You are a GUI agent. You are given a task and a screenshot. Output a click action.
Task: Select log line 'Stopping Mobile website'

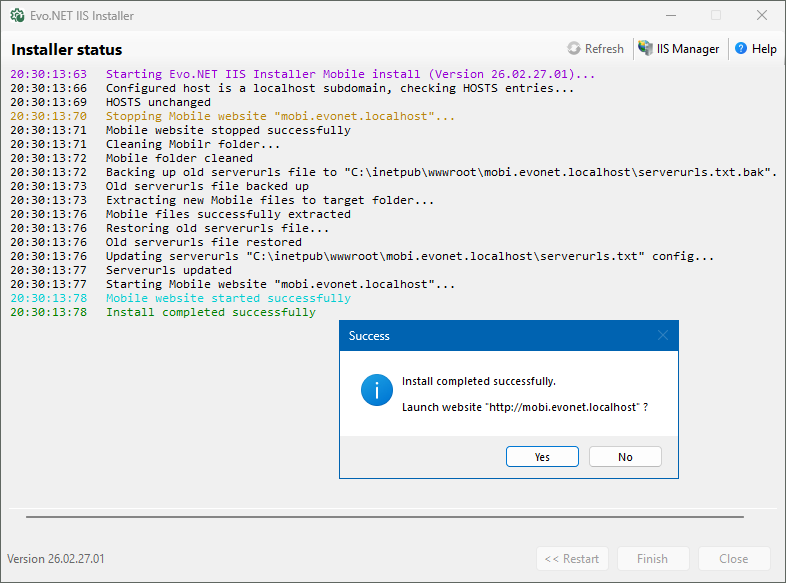[280, 116]
